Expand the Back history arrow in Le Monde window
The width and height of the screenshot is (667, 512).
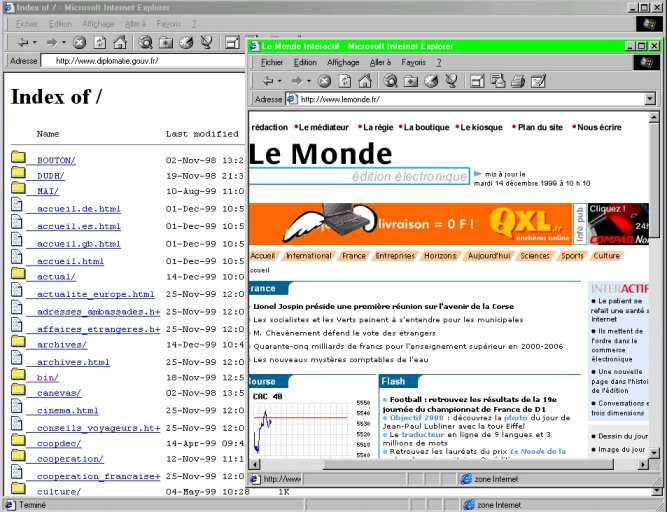tap(279, 81)
